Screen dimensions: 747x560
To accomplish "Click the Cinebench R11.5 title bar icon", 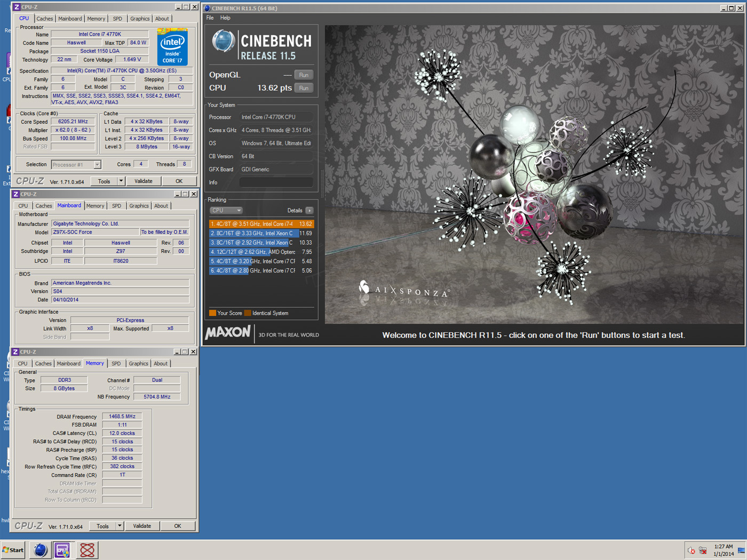I will (208, 8).
